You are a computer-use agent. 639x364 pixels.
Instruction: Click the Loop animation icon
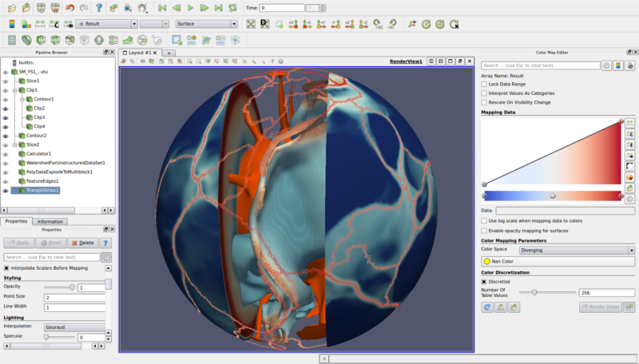click(x=232, y=8)
